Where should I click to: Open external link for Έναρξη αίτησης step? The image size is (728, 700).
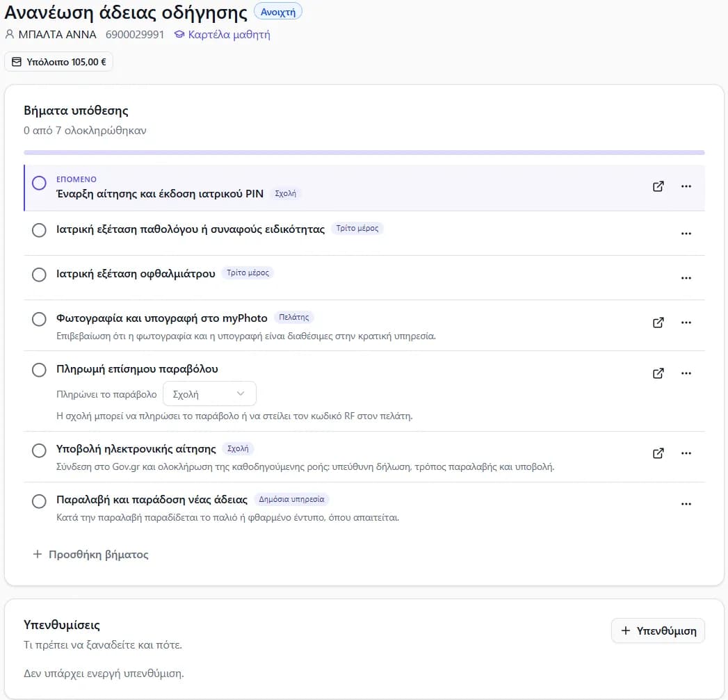point(658,186)
